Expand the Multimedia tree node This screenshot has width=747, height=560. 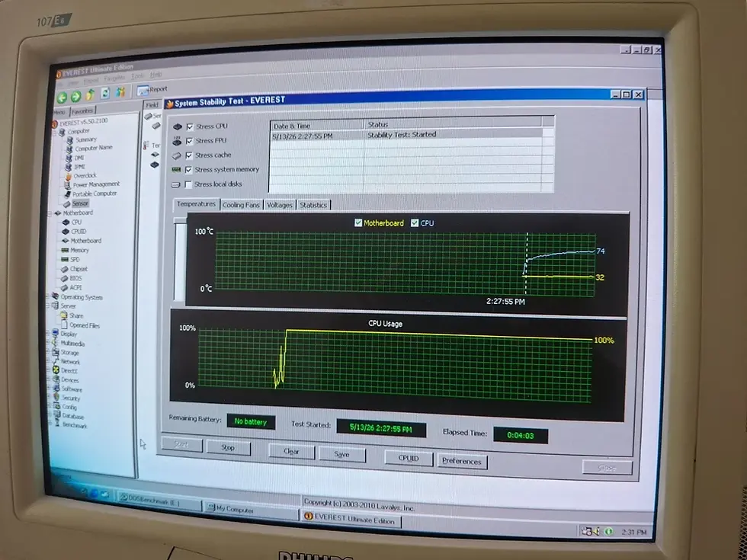48,342
